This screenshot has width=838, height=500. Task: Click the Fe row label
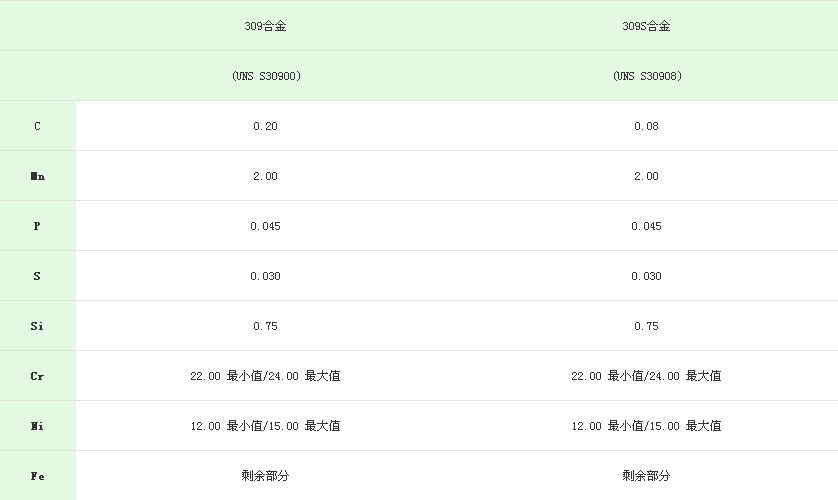(x=37, y=476)
